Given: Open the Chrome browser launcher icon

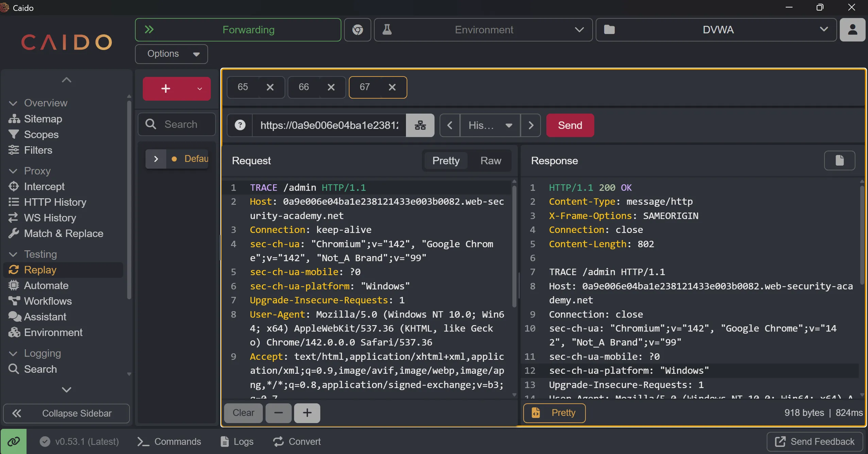Looking at the screenshot, I should pyautogui.click(x=357, y=30).
